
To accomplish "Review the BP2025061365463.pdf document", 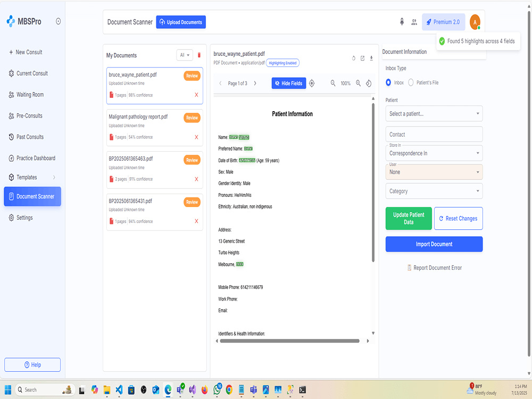I will pos(192,160).
